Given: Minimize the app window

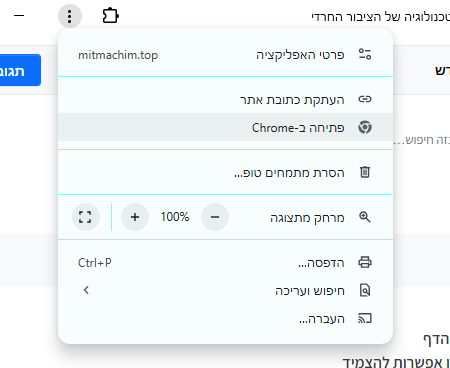Looking at the screenshot, I should point(19,16).
